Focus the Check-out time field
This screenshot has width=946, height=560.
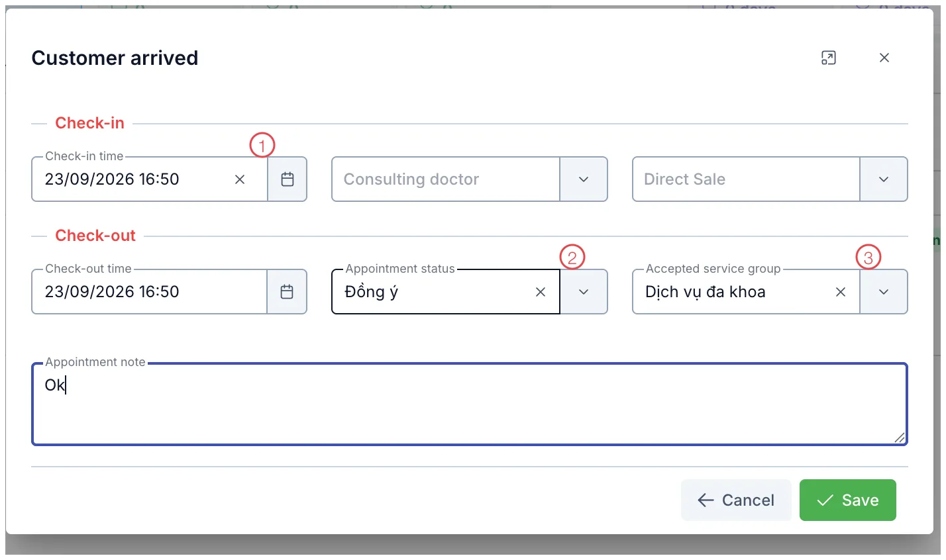coord(149,292)
